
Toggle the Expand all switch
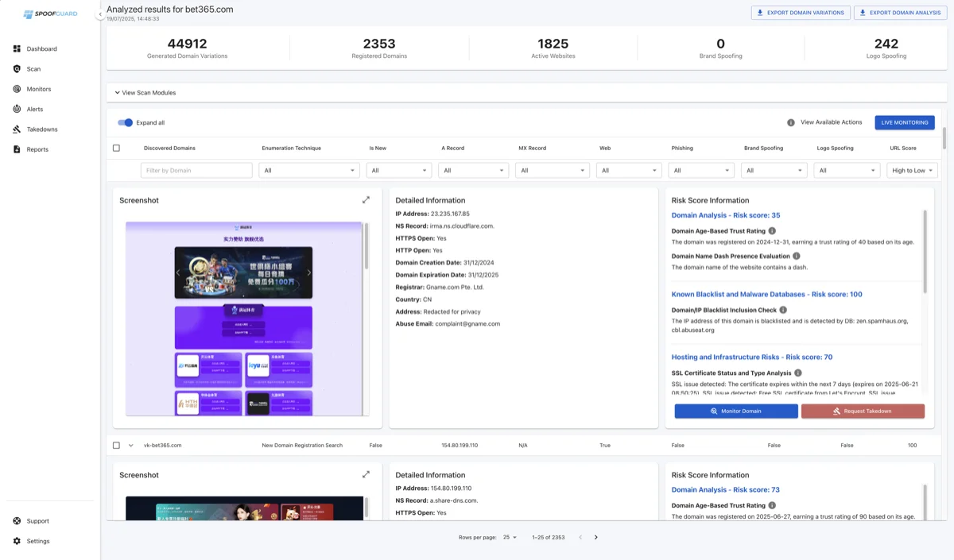tap(125, 122)
